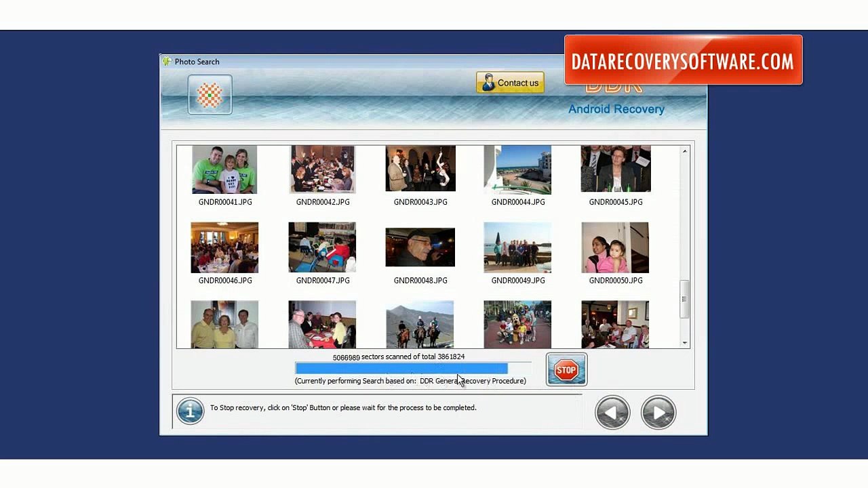
Task: Select the group with costumed character thumbnail
Action: (517, 325)
